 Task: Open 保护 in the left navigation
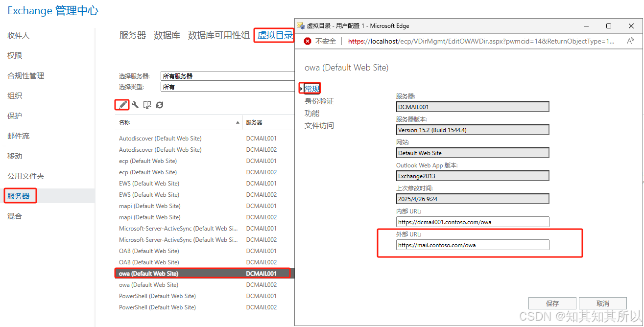[15, 116]
